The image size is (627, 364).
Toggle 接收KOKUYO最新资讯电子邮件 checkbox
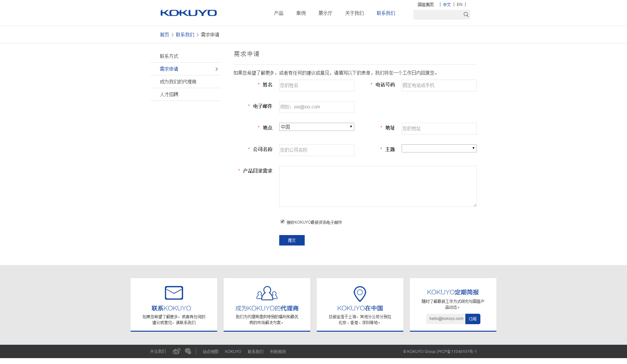(282, 222)
